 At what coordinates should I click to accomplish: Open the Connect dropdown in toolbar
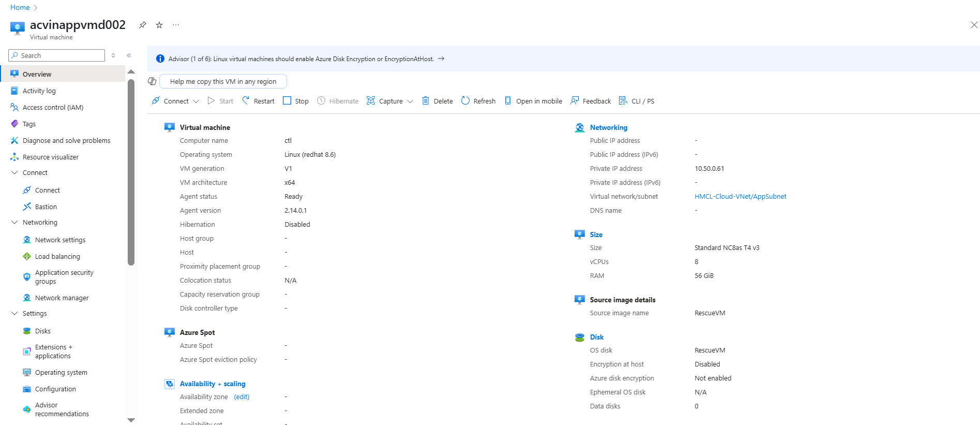196,101
